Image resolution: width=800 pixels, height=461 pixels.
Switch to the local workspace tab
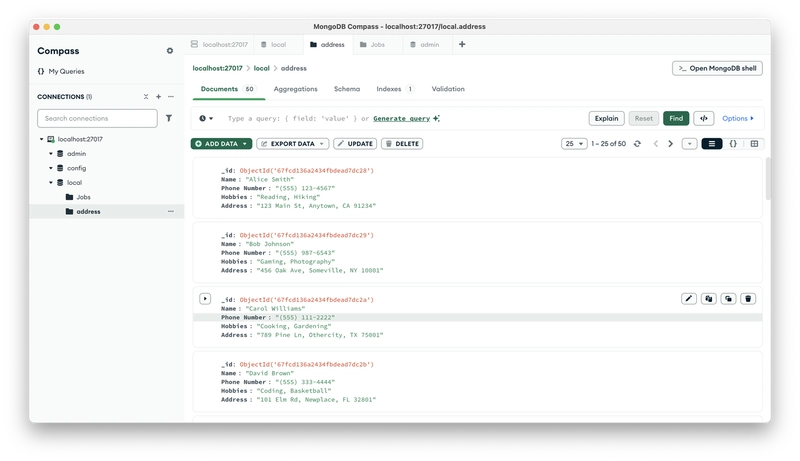pos(274,44)
